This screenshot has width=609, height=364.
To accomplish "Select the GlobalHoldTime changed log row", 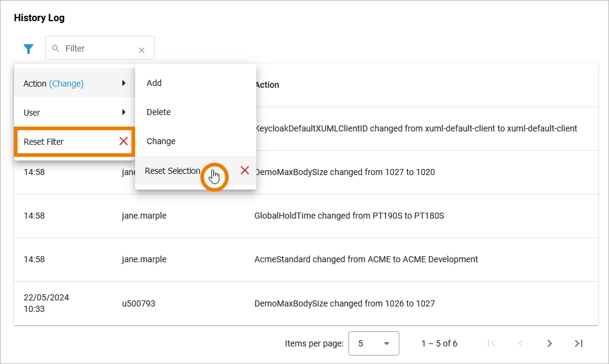I will click(x=349, y=216).
